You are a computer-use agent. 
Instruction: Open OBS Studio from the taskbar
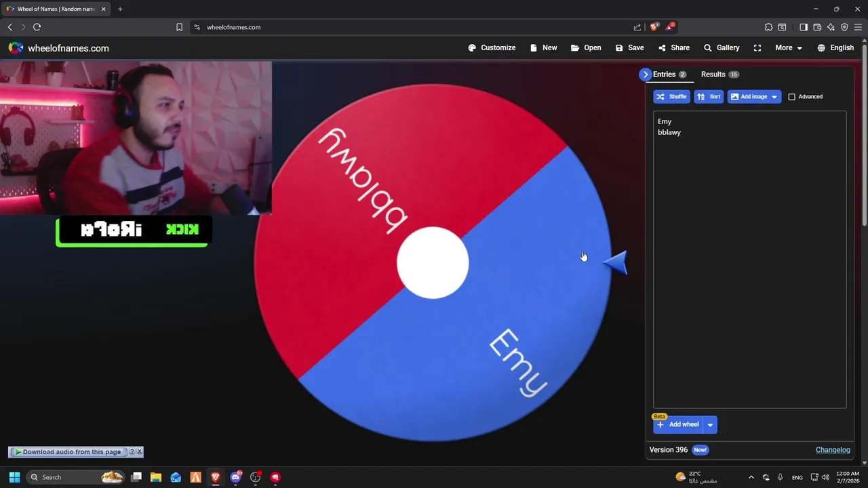tap(255, 477)
